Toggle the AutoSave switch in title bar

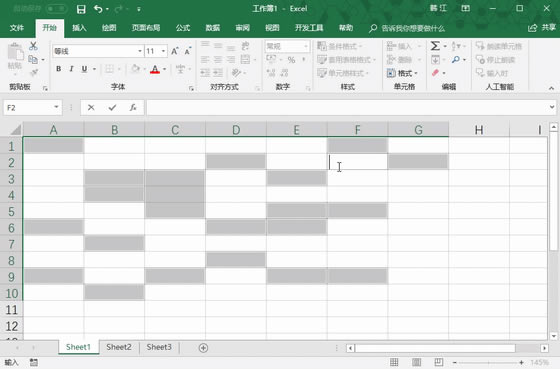(56, 9)
